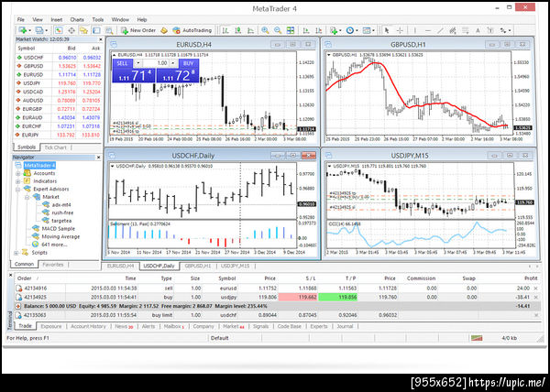Select the GBPUSD,H1 chart tab

[x=198, y=266]
